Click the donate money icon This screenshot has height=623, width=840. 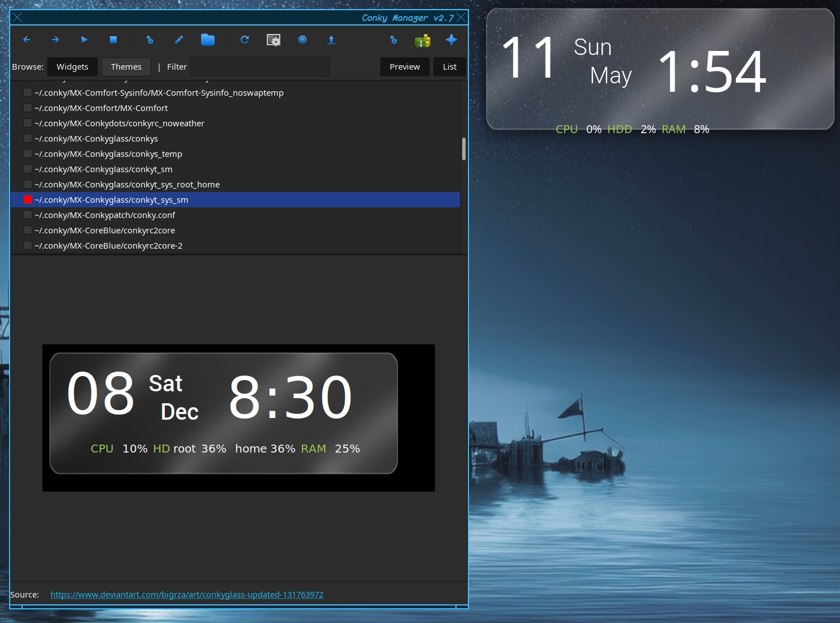pyautogui.click(x=423, y=40)
